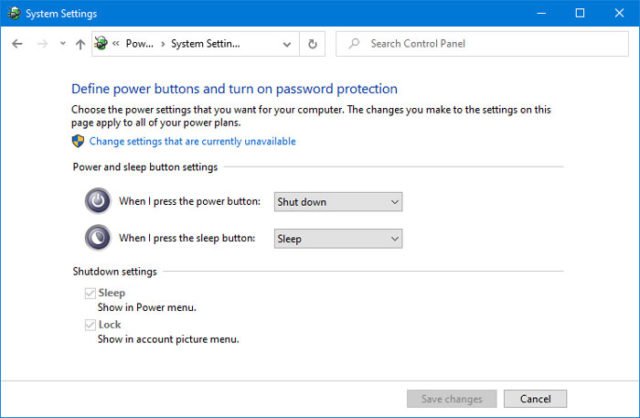Click the power button icon
This screenshot has height=418, width=640.
pyautogui.click(x=98, y=201)
